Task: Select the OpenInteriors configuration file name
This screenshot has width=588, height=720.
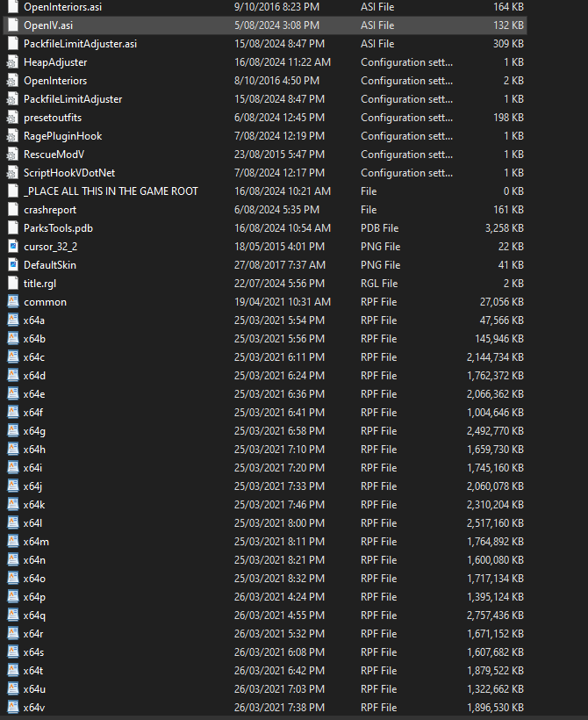Action: pos(55,81)
